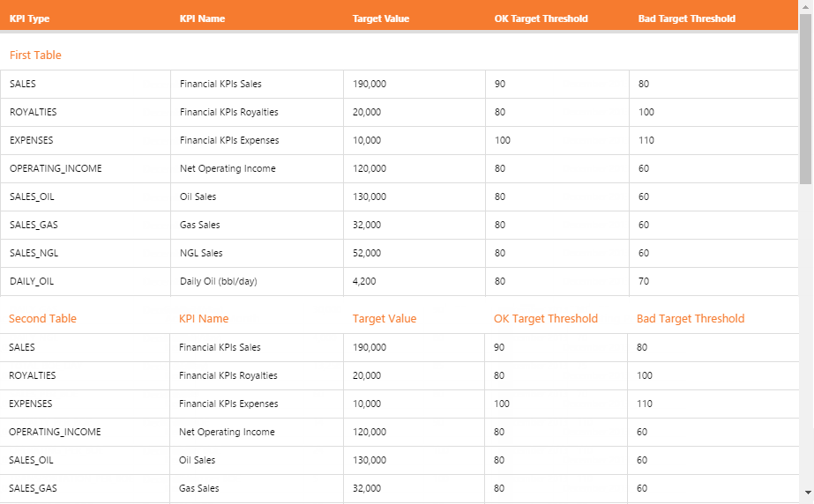Sort by the KPI Type header

29,19
